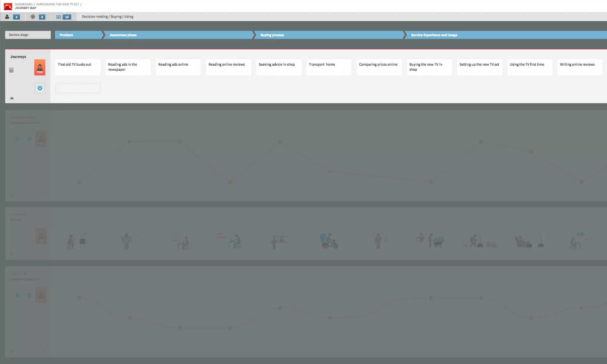Select the journey maps grid icon

(x=58, y=17)
